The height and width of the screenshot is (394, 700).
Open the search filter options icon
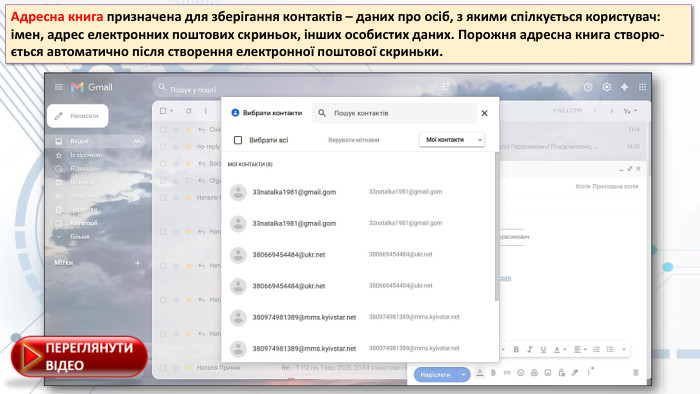tap(445, 87)
